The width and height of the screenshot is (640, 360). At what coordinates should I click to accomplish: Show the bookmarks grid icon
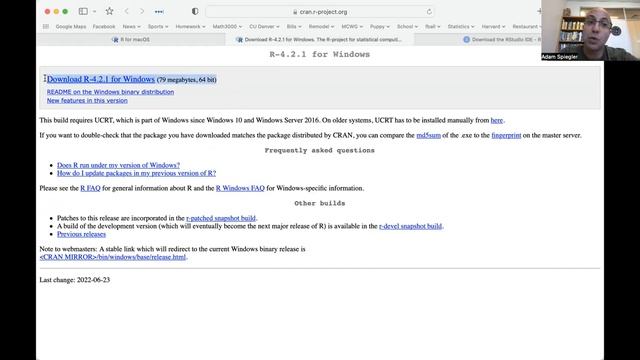coord(46,27)
